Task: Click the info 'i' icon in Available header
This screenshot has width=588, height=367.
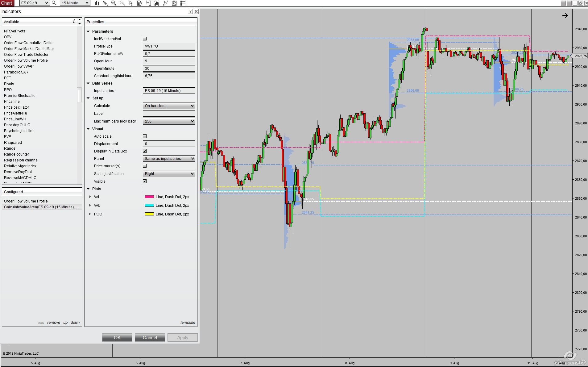Action: [x=74, y=21]
